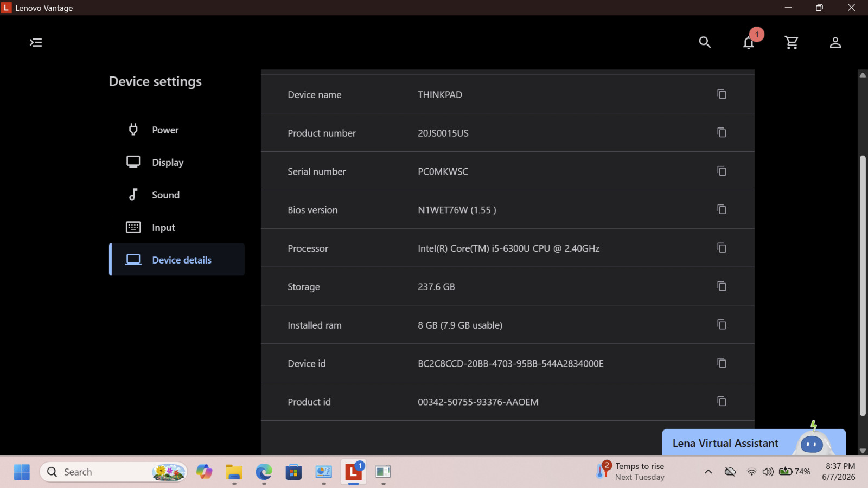Open battery status 74% icon
This screenshot has width=868, height=488.
click(794, 472)
